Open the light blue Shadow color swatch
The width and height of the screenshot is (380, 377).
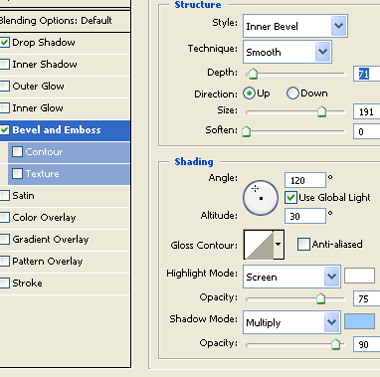[x=359, y=321]
